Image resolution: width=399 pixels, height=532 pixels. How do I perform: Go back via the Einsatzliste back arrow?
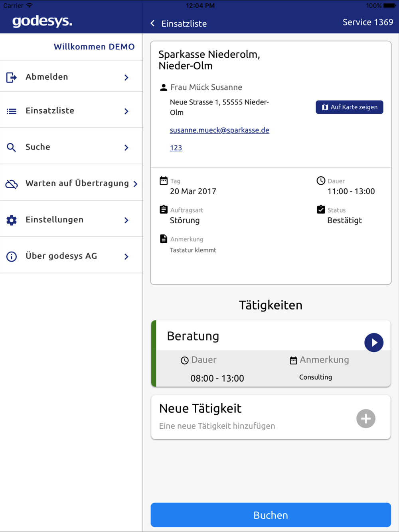click(x=152, y=24)
